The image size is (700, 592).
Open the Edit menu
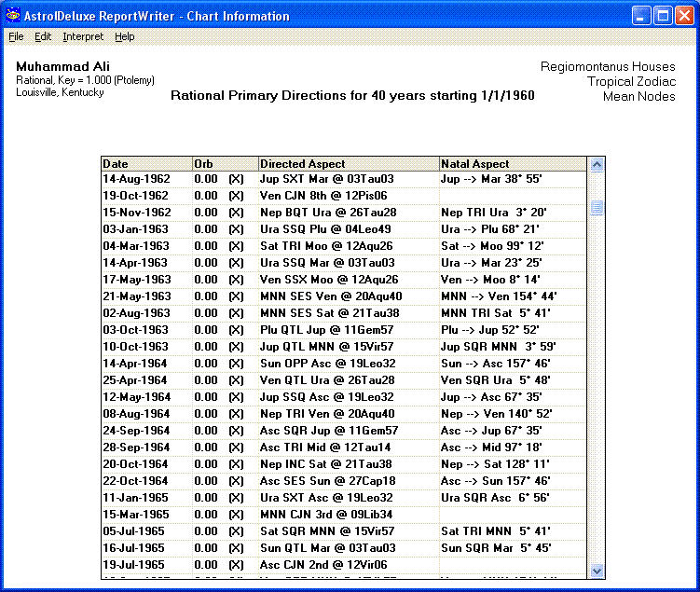[43, 36]
